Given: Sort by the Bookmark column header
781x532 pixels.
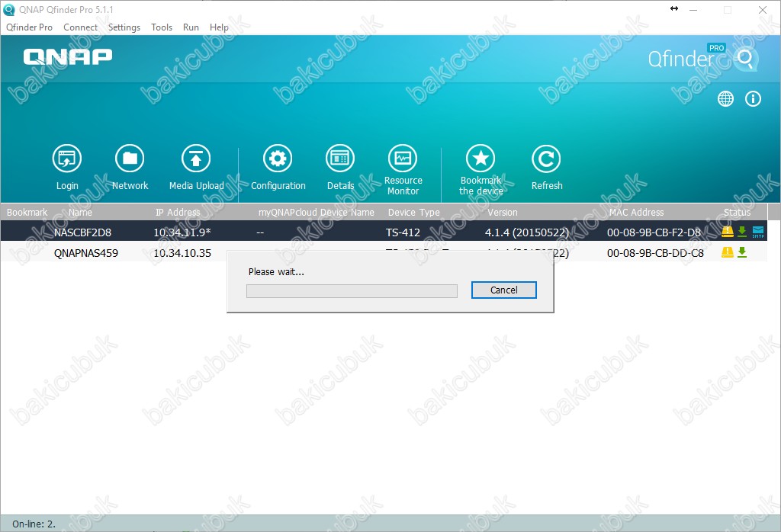Looking at the screenshot, I should click(x=27, y=212).
